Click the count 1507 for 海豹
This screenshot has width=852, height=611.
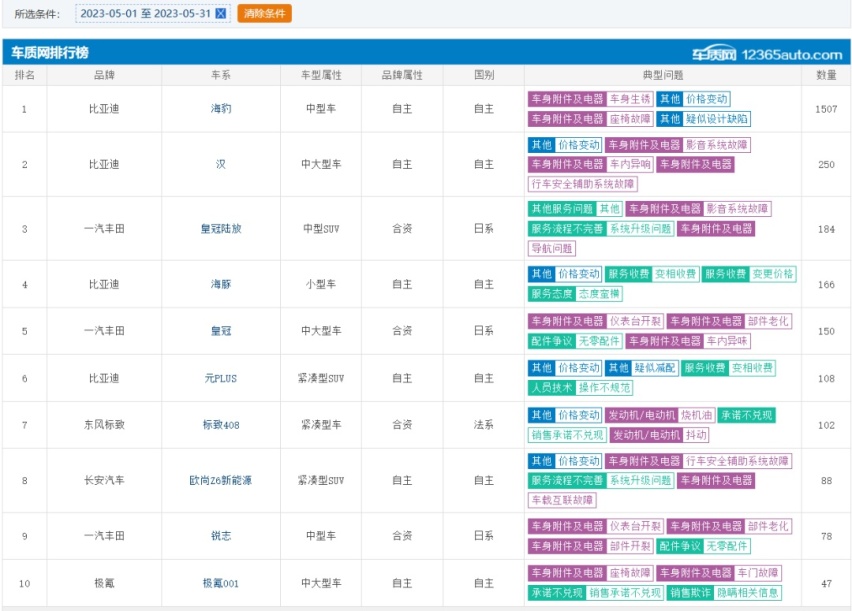point(826,109)
